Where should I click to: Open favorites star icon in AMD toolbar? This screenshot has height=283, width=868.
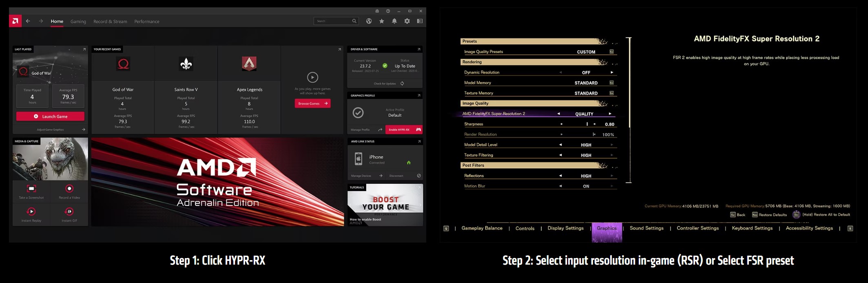381,21
